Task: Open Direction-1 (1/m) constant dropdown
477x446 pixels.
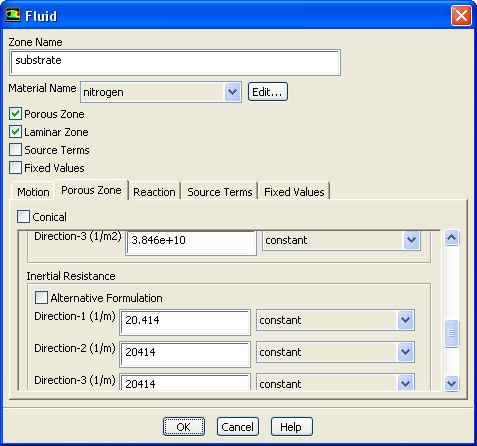Action: (x=405, y=320)
